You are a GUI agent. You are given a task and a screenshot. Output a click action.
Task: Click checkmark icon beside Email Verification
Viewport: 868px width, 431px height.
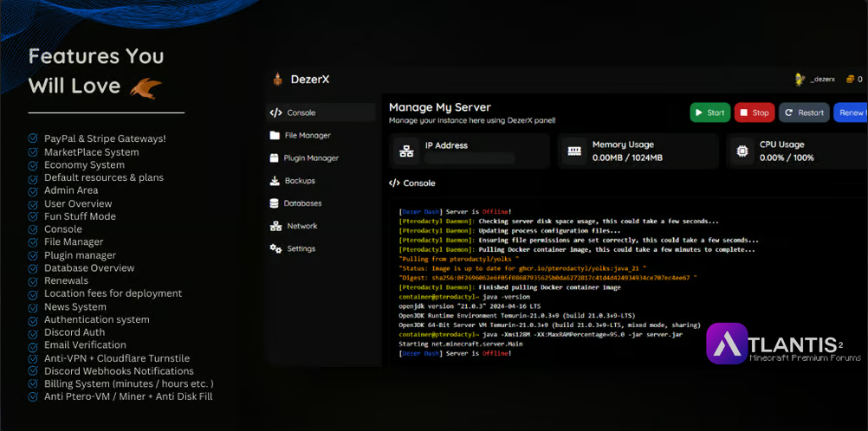pos(33,345)
